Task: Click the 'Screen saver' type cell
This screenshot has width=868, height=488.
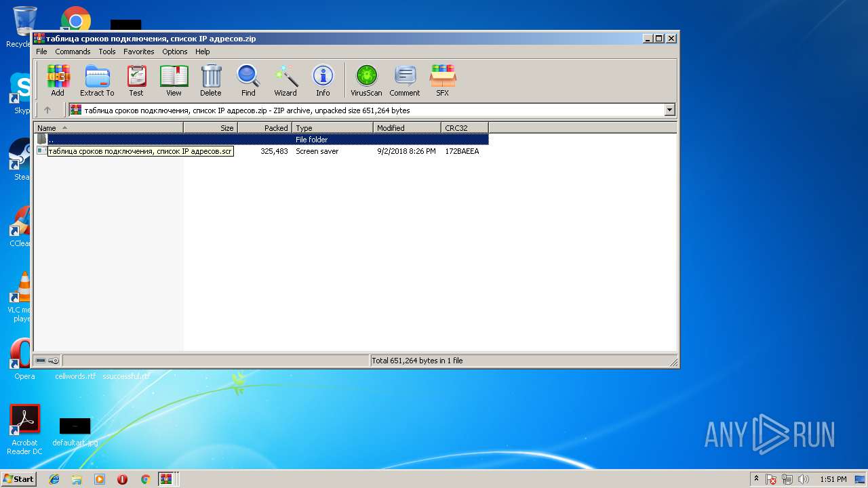Action: [x=317, y=151]
